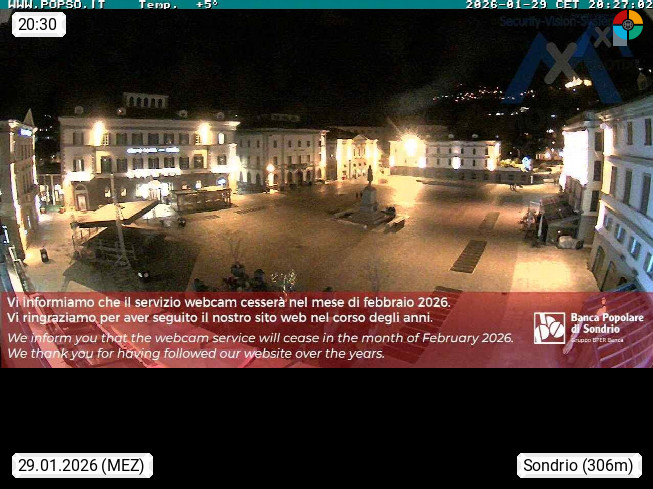Click the statue monument in the square
This screenshot has width=653, height=489.
tap(370, 200)
